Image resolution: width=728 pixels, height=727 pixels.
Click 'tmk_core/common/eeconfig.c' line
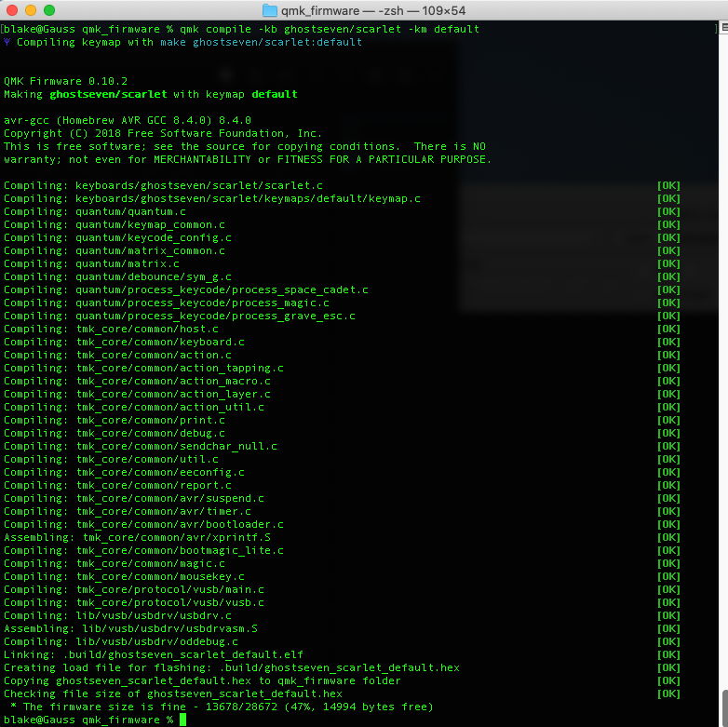click(124, 472)
